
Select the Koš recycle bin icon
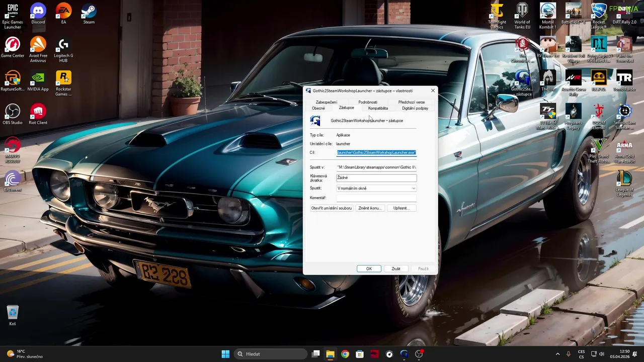coord(13,316)
